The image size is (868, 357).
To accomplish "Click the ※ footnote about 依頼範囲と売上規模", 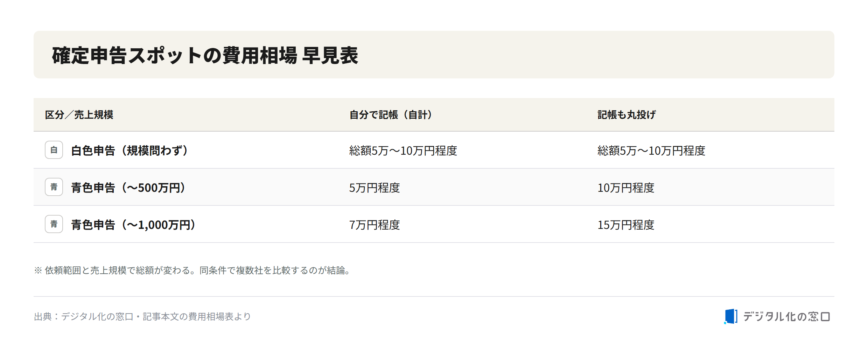I will (x=192, y=271).
